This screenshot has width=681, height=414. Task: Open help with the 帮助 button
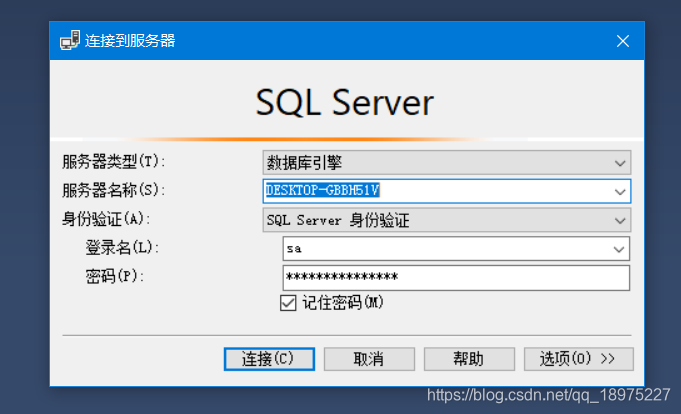coord(469,359)
